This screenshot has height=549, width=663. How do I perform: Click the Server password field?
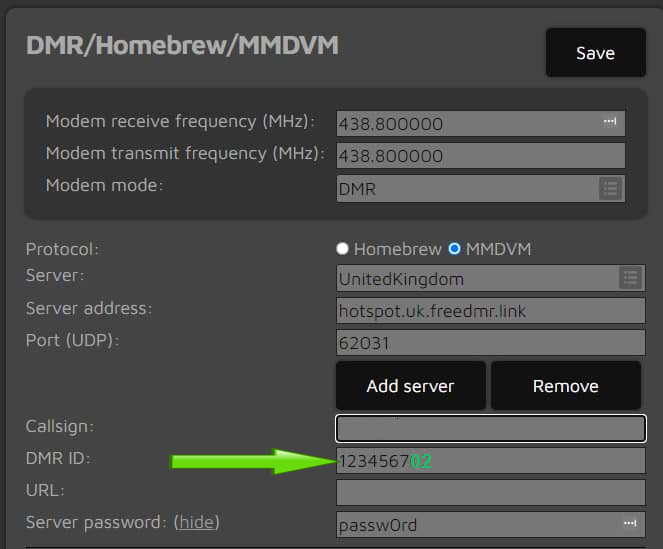pos(490,524)
